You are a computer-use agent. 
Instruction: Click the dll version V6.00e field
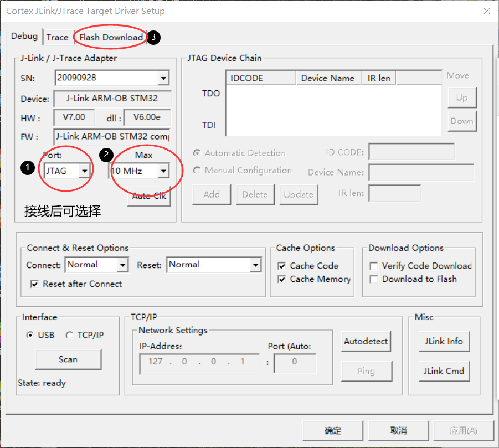(x=147, y=117)
